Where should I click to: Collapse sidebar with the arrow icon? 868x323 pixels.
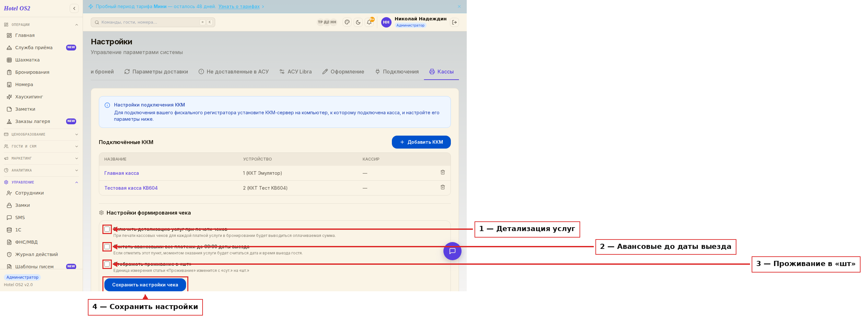click(74, 8)
